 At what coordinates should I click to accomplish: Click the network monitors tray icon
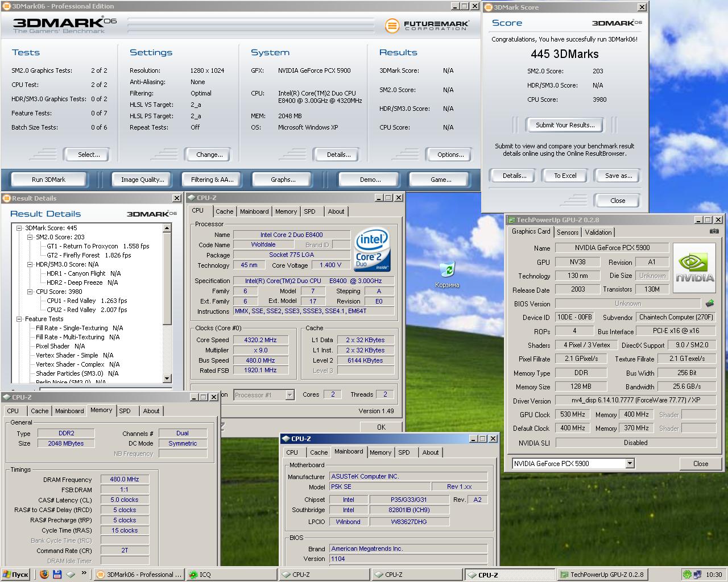coord(698,575)
